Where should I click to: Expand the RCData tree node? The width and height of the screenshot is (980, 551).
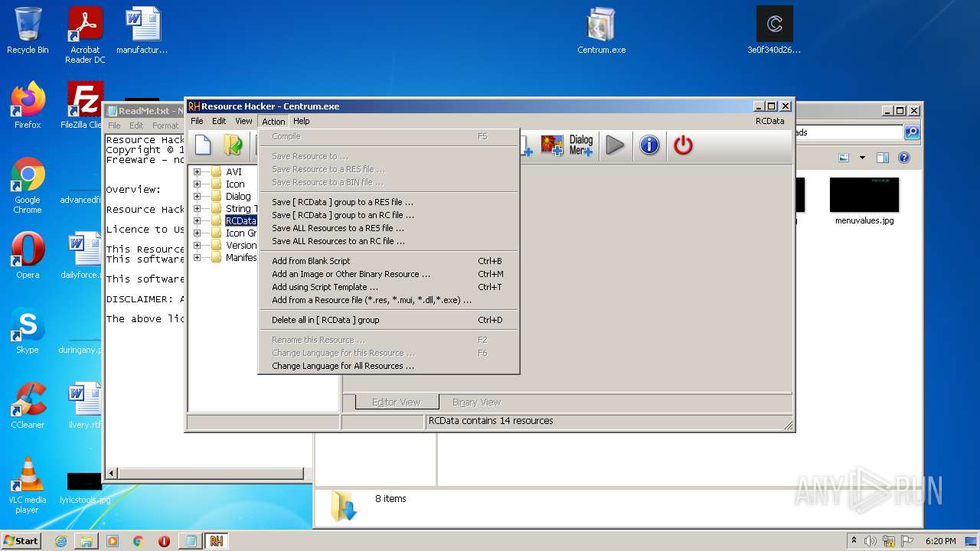(x=197, y=221)
